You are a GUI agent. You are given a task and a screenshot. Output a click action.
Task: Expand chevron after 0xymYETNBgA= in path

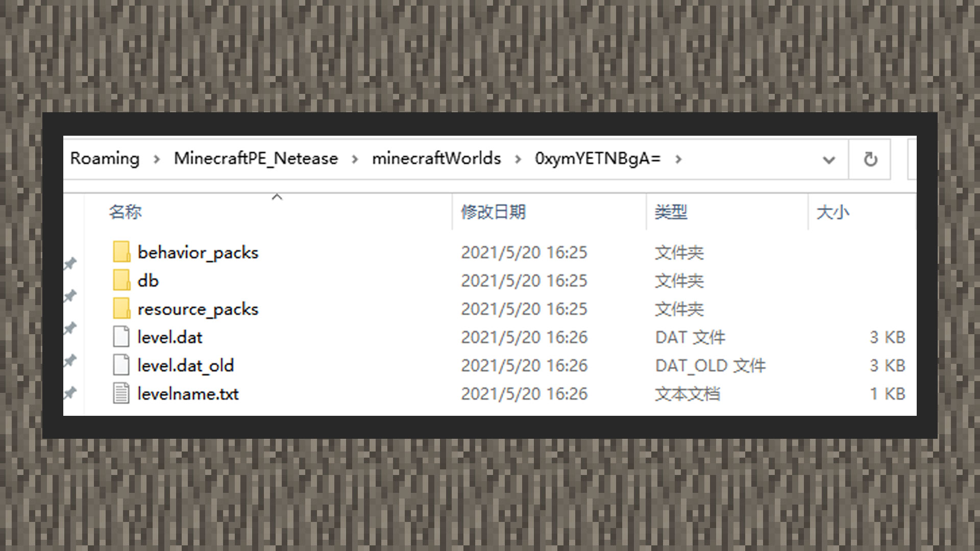[678, 160]
